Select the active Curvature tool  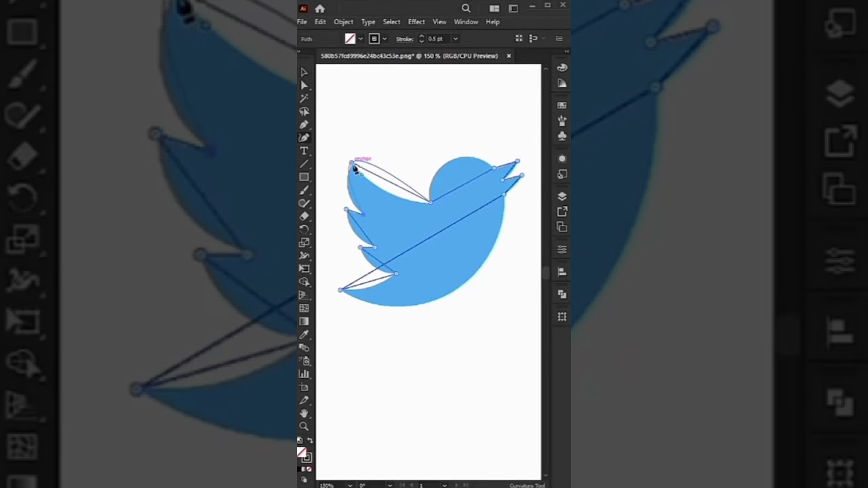pos(304,138)
